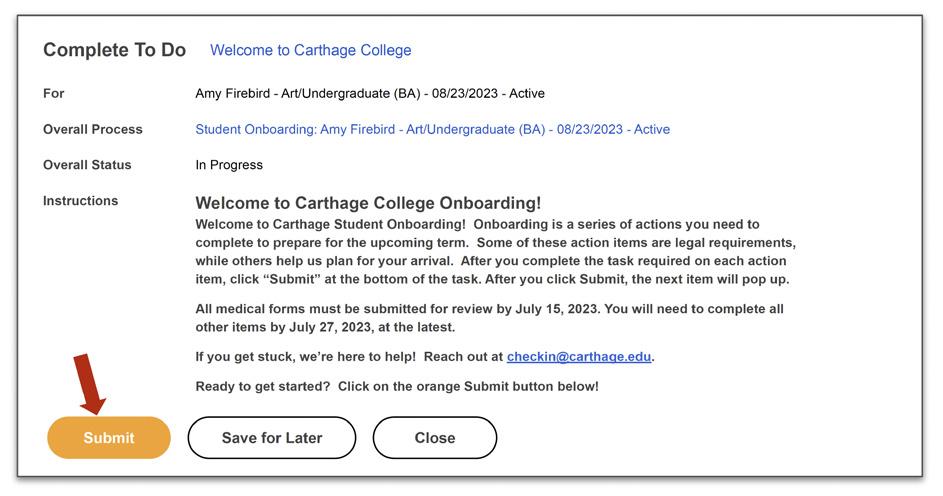
Task: Click the Instructions label
Action: pos(80,201)
